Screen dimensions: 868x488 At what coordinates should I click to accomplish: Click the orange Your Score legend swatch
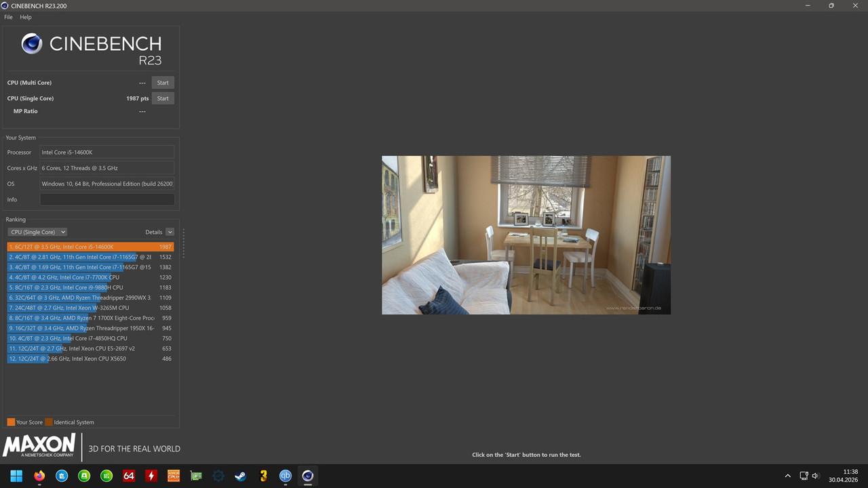pos(11,422)
